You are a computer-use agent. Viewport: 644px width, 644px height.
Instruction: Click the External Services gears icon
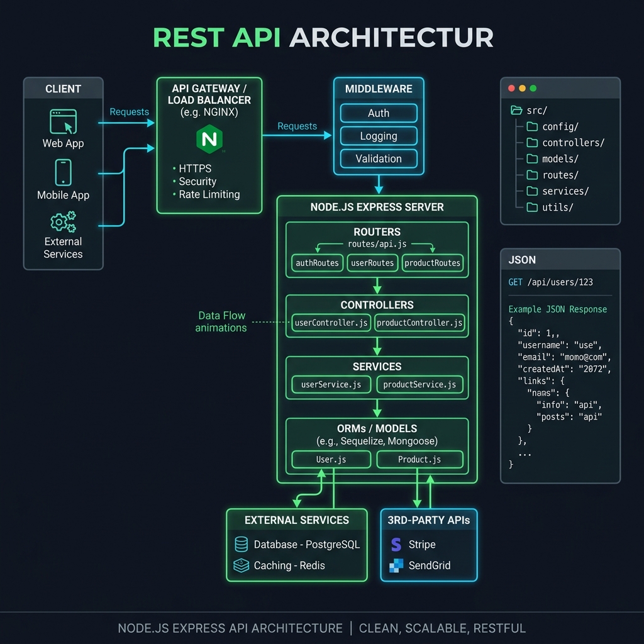coord(64,222)
